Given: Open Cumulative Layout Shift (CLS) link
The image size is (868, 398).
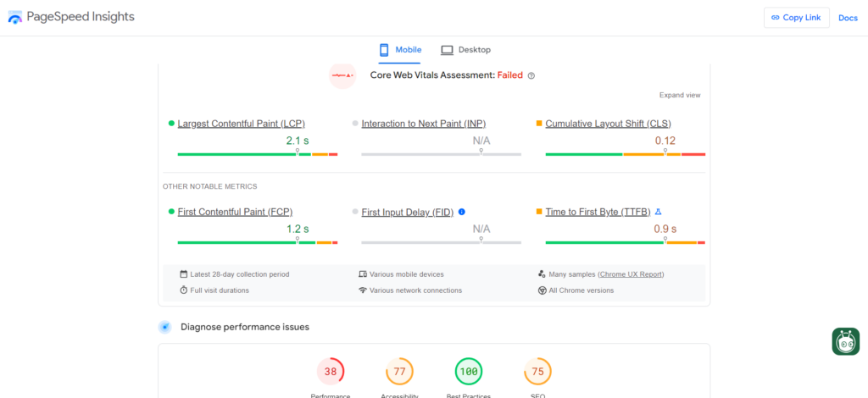Looking at the screenshot, I should coord(609,124).
